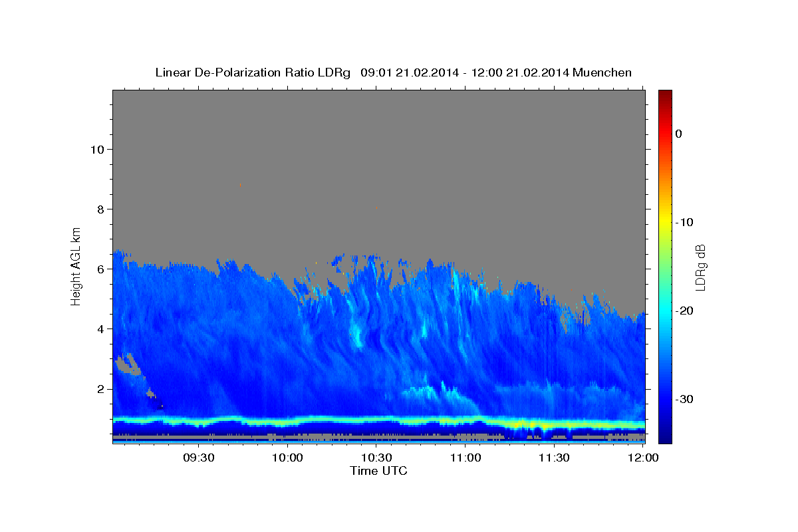This screenshot has height=532, width=798.
Task: Click the 09:30 time tick label
Action: pos(198,458)
